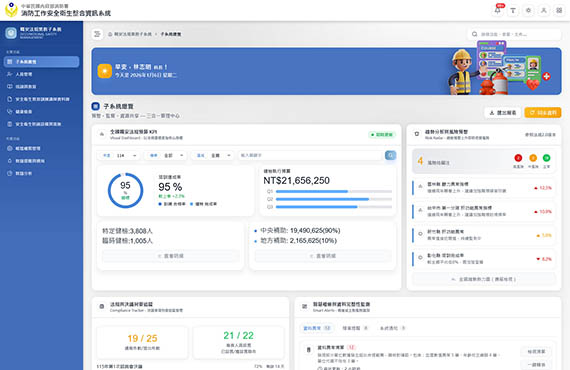
Task: Click the Q2 budget progress bar
Action: click(334, 199)
